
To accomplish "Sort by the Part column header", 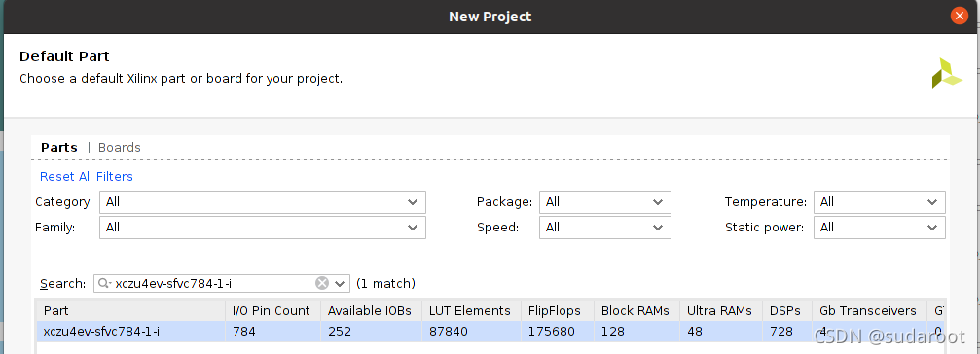I will click(130, 311).
